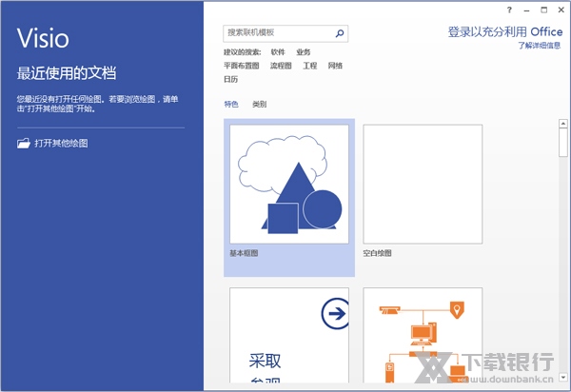Click the scrollbar down arrow

[563, 377]
